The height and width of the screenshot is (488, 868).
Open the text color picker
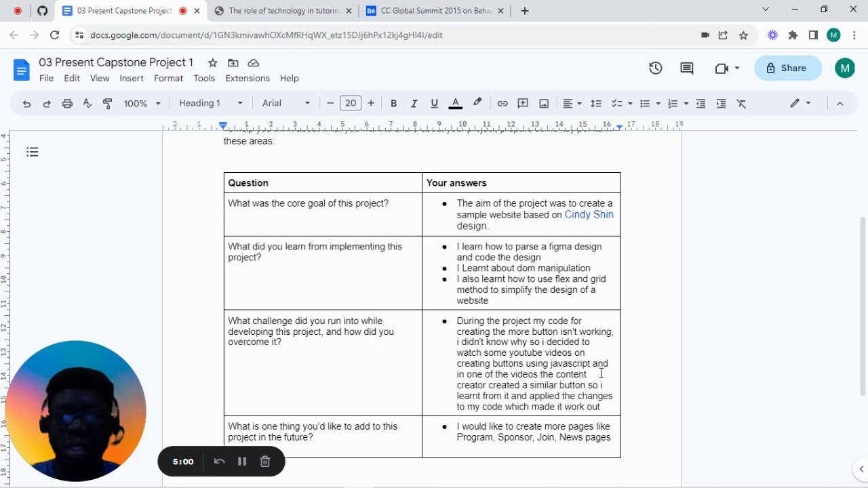(456, 104)
